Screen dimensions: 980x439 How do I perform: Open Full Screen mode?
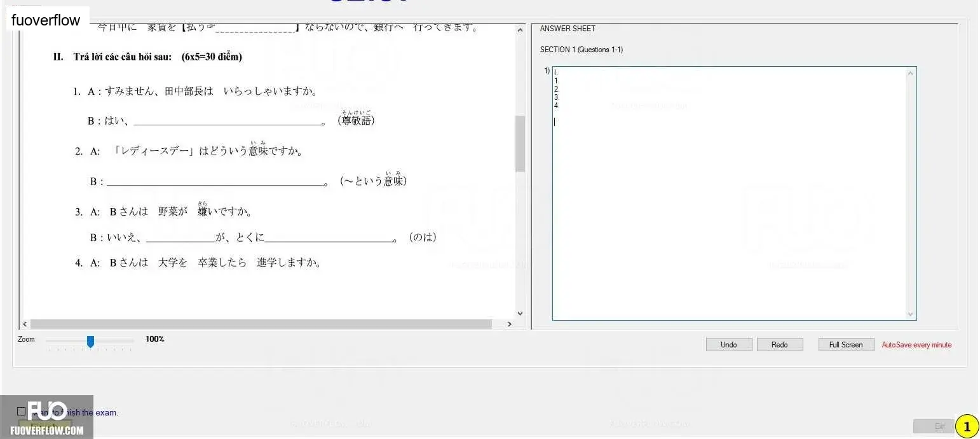846,345
